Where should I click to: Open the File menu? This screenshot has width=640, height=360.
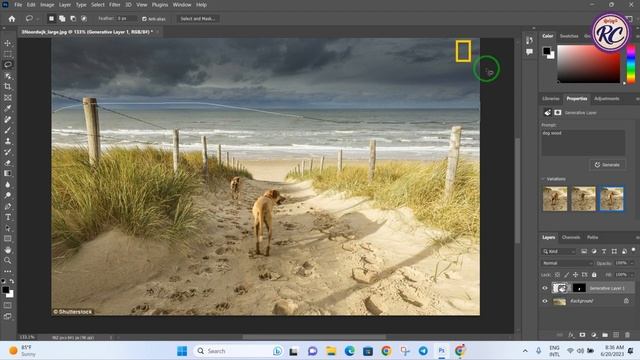point(18,5)
